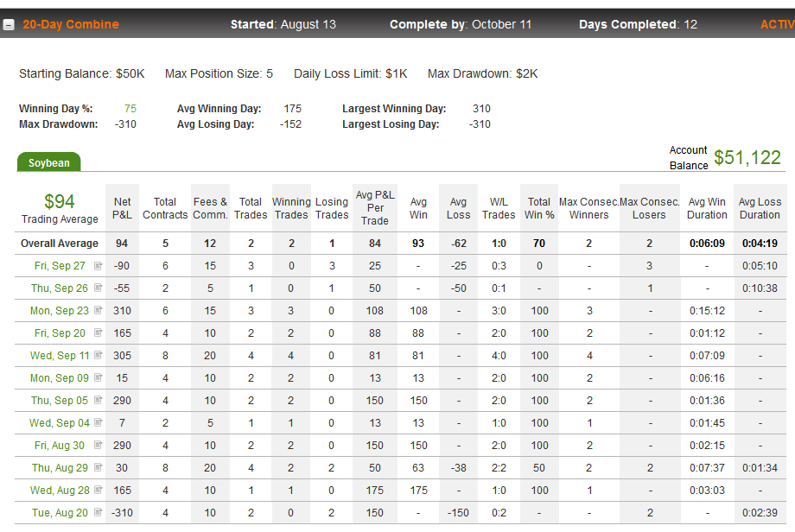Open the Mon, Sep 09 date link

click(60, 378)
